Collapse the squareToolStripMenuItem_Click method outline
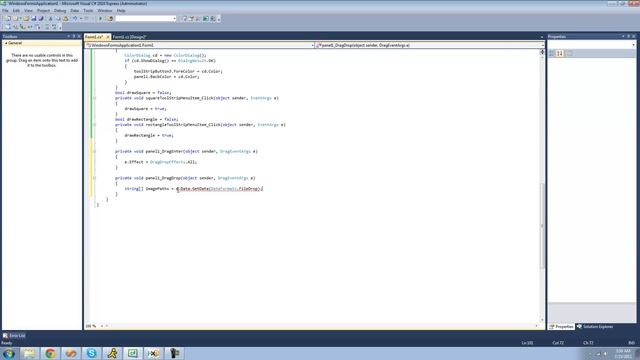The width and height of the screenshot is (640, 360). pos(94,98)
